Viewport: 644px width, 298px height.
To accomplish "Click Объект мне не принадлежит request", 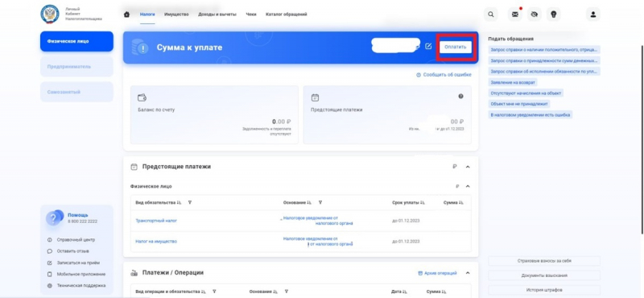I will click(519, 104).
